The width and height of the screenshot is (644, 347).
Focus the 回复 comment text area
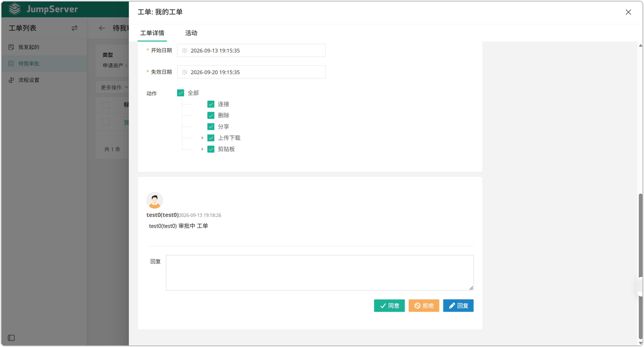pyautogui.click(x=319, y=273)
